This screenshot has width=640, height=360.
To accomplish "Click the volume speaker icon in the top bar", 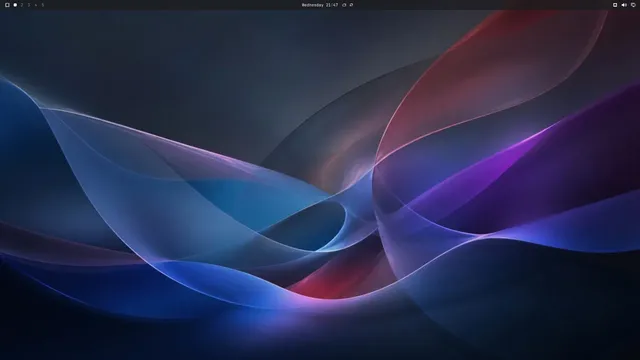I will [x=624, y=5].
